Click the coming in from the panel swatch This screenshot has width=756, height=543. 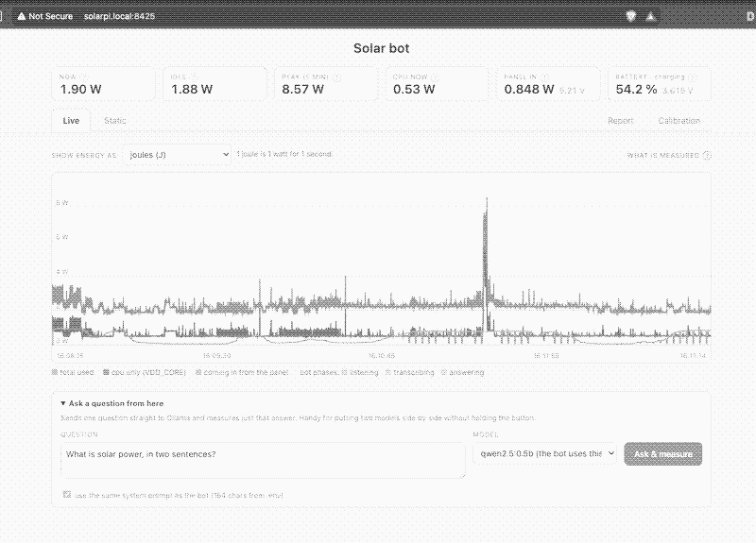(x=198, y=372)
